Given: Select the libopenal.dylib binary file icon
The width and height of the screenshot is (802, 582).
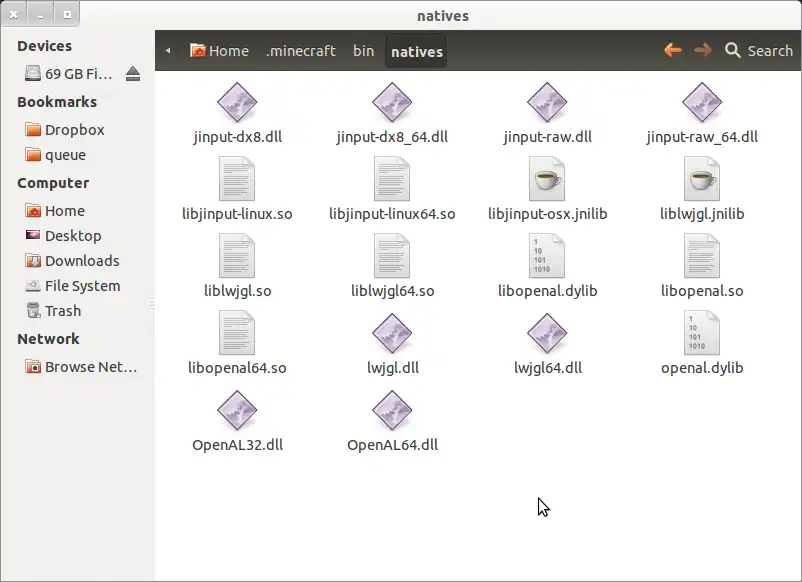Looking at the screenshot, I should [547, 257].
